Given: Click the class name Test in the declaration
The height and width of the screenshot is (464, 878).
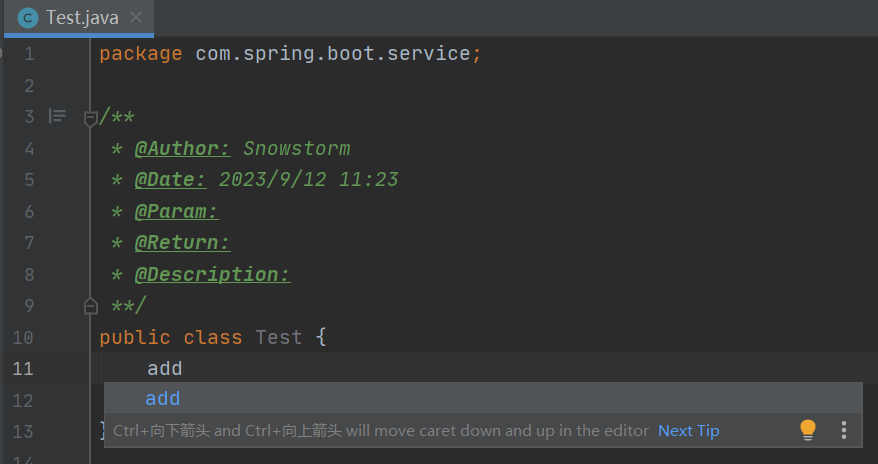Looking at the screenshot, I should pyautogui.click(x=279, y=337).
